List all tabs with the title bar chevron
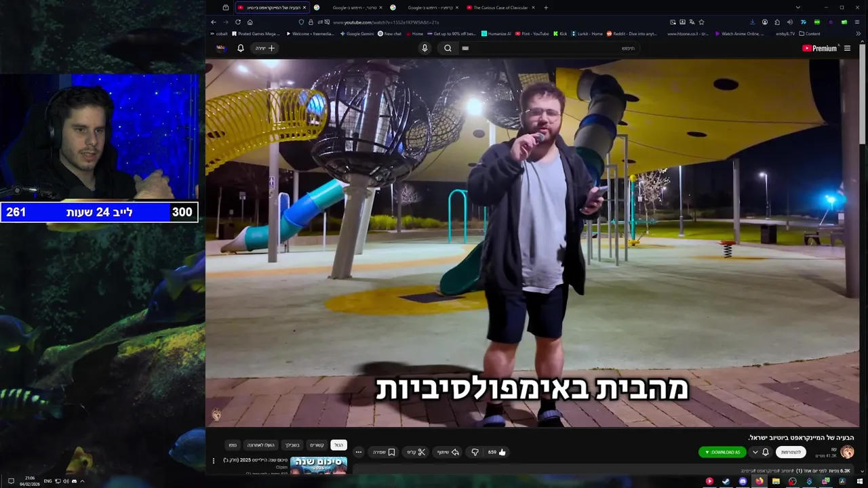The width and height of the screenshot is (868, 488). 797,7
